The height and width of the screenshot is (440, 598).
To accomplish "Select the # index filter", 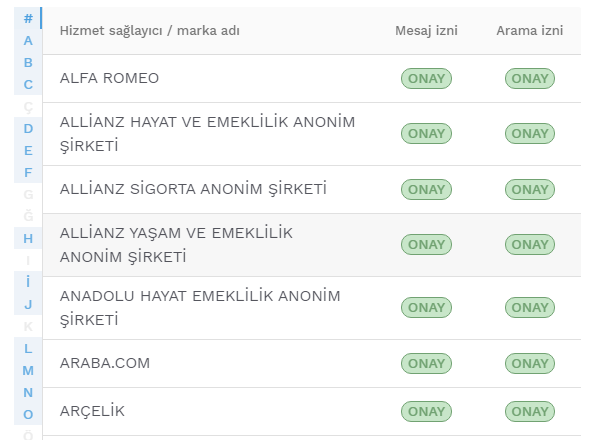I will coord(28,18).
